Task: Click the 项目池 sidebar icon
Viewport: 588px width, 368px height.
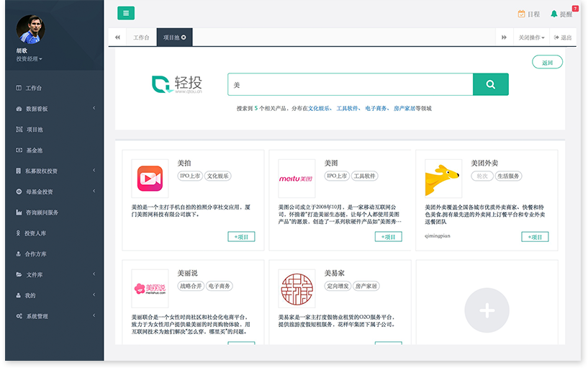Action: point(19,130)
